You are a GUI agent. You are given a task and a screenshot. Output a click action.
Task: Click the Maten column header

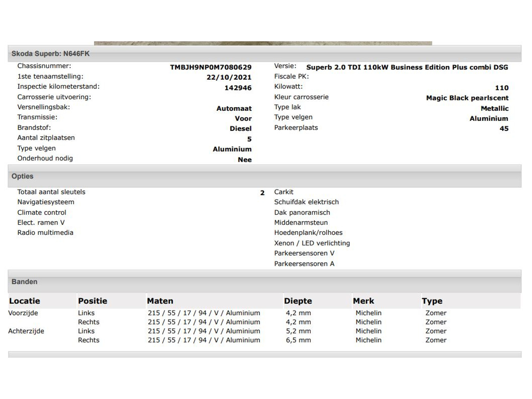(160, 301)
